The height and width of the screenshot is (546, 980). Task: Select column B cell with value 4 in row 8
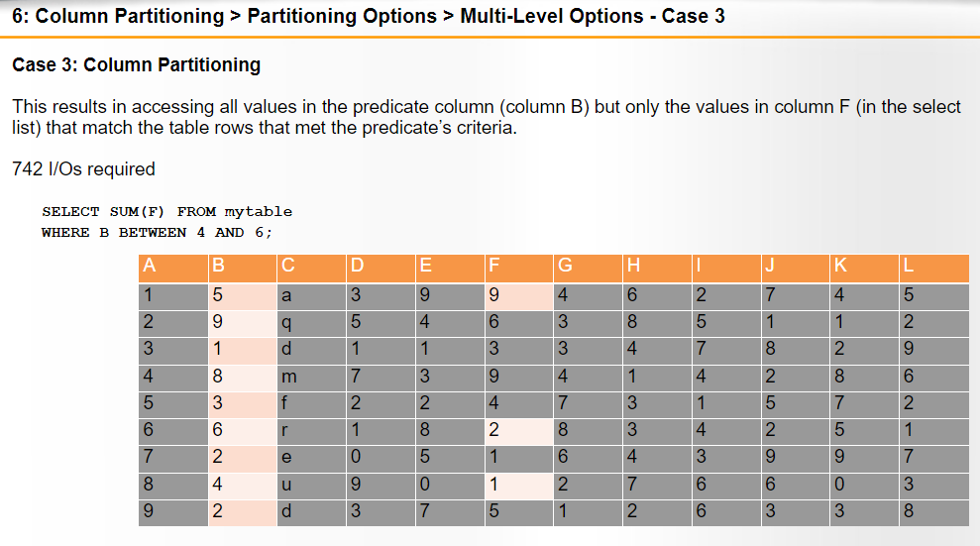click(242, 486)
